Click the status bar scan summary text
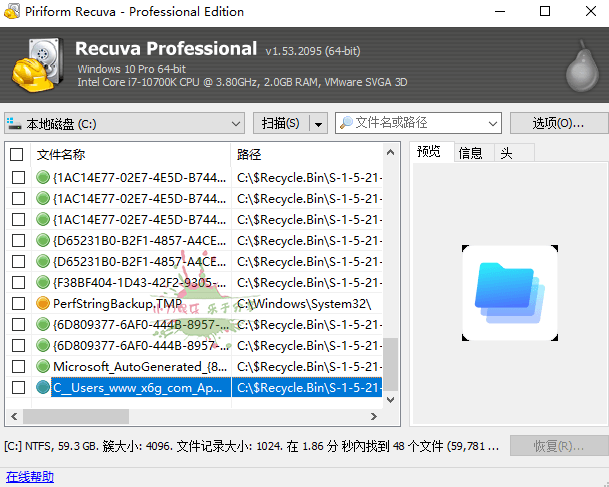Screen dimensions: 609x487 click(x=252, y=446)
